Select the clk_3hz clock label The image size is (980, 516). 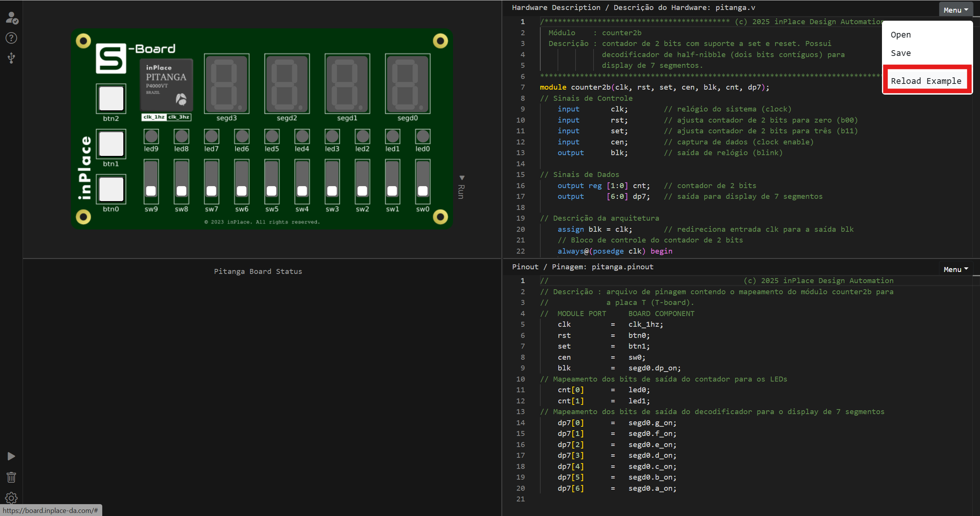pyautogui.click(x=179, y=117)
